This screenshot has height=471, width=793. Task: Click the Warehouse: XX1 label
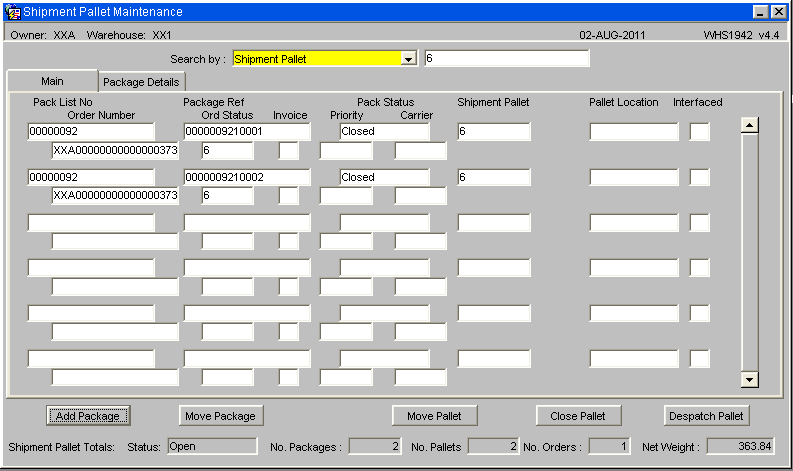click(x=129, y=35)
